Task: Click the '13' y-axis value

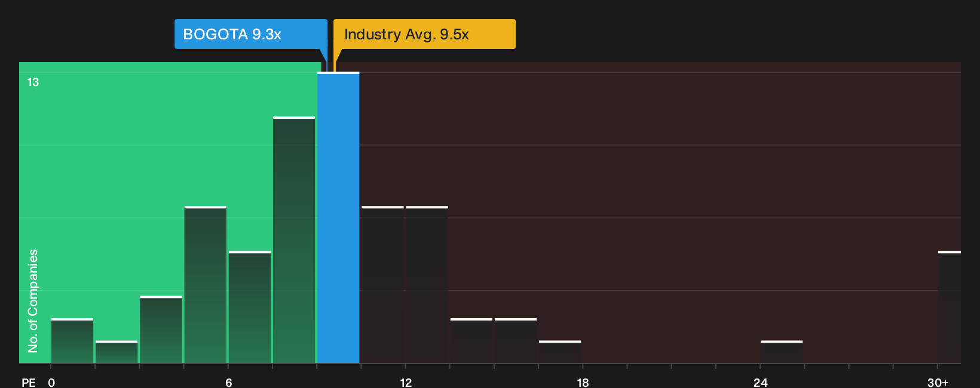Action: pos(33,82)
